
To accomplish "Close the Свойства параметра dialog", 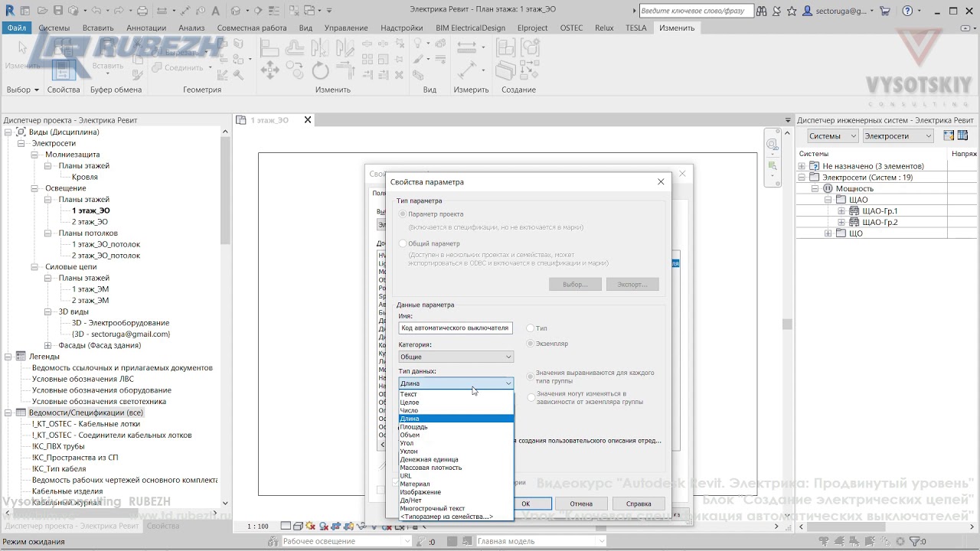I will tap(661, 182).
